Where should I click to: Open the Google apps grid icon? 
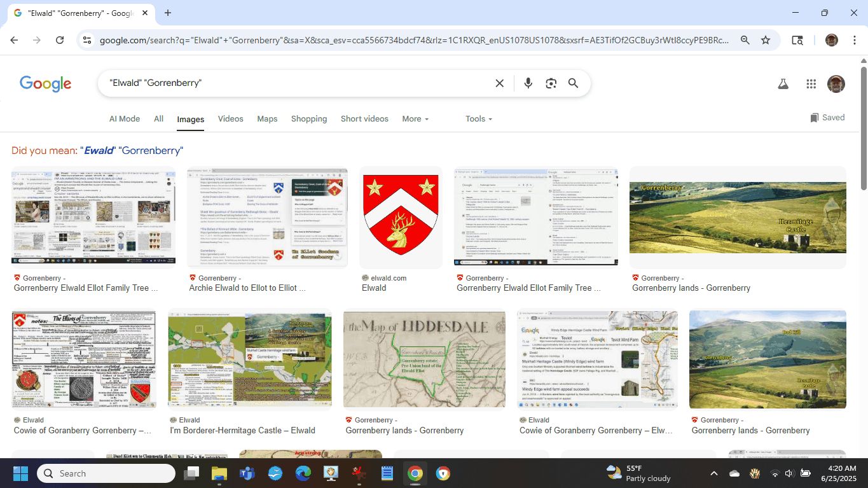pyautogui.click(x=811, y=84)
